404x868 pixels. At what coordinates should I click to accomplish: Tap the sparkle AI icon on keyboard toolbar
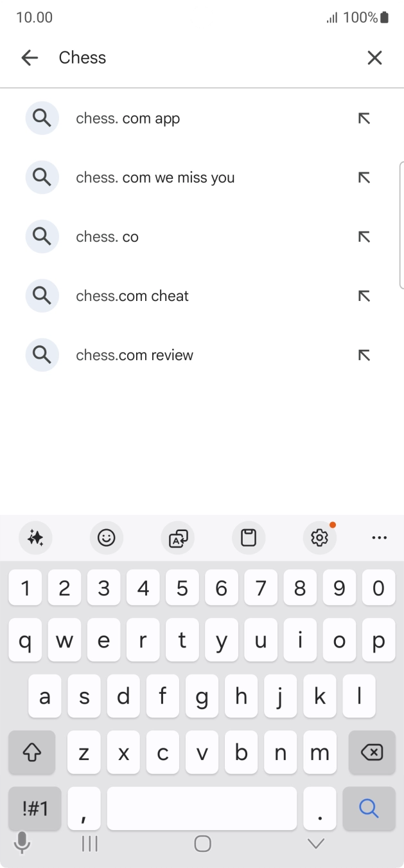[35, 538]
